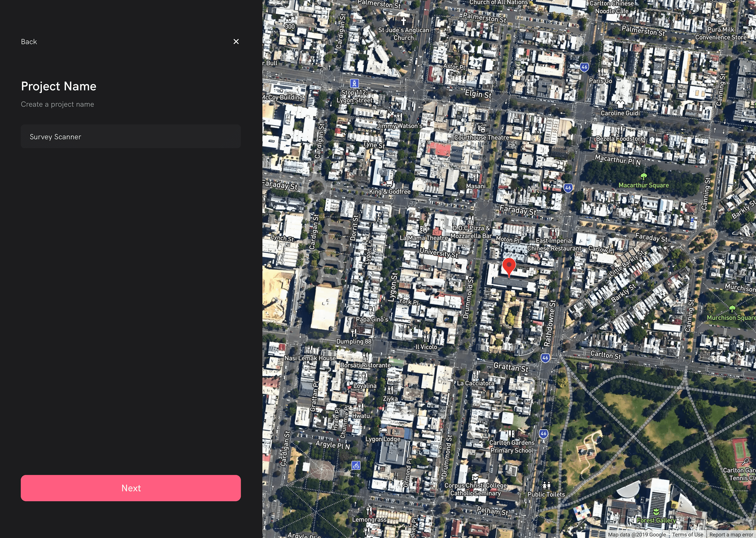Image resolution: width=756 pixels, height=538 pixels.
Task: Click the Murchison Square tree icon
Action: tap(732, 309)
